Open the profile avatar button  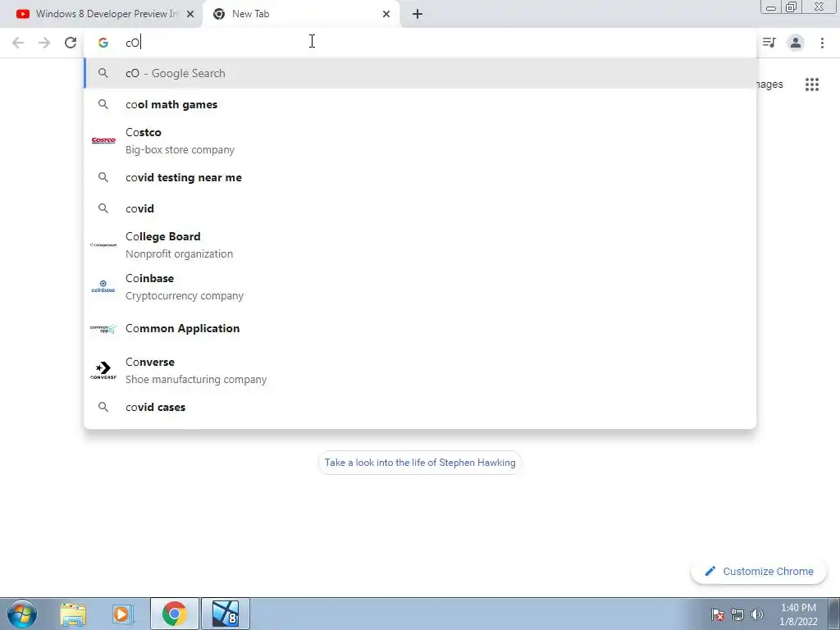pos(796,43)
